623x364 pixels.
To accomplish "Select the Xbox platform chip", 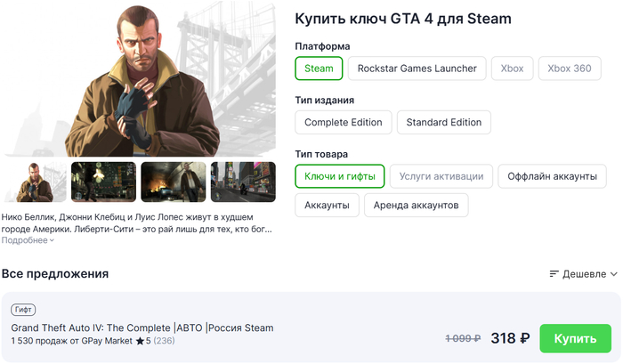I will (512, 69).
